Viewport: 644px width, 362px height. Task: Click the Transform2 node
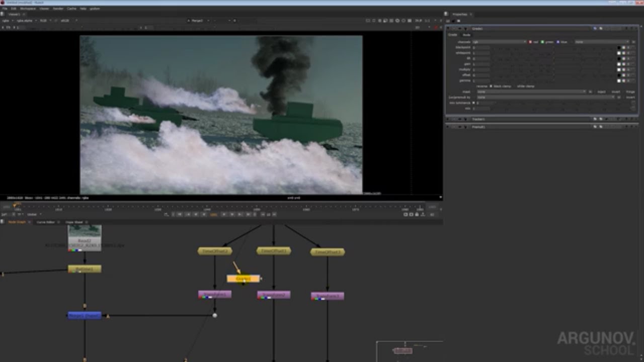(x=273, y=295)
